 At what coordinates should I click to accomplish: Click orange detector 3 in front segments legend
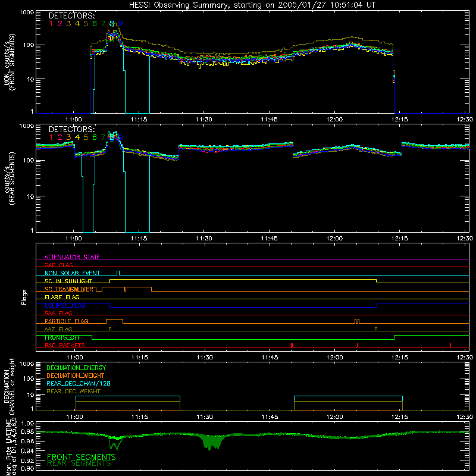tap(68, 24)
